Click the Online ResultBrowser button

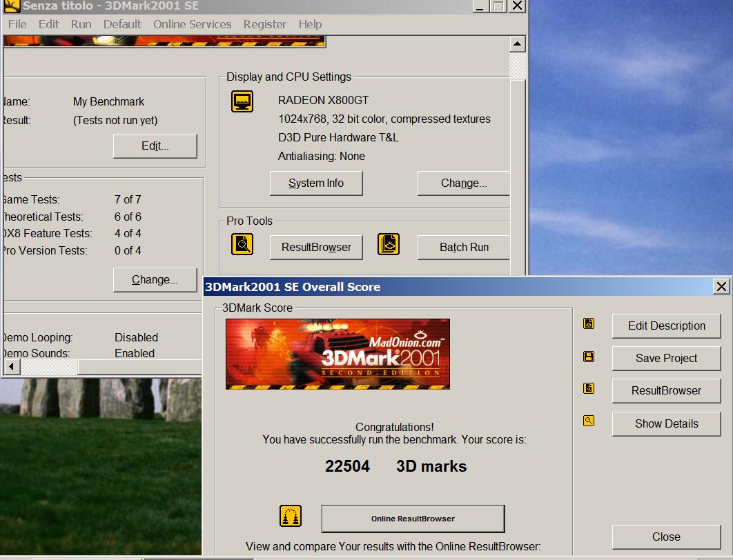(413, 519)
